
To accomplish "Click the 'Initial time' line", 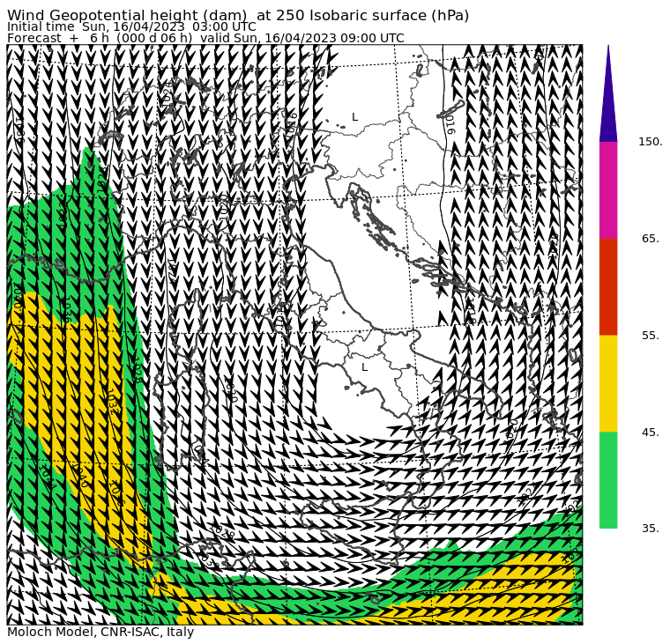I will (x=131, y=27).
